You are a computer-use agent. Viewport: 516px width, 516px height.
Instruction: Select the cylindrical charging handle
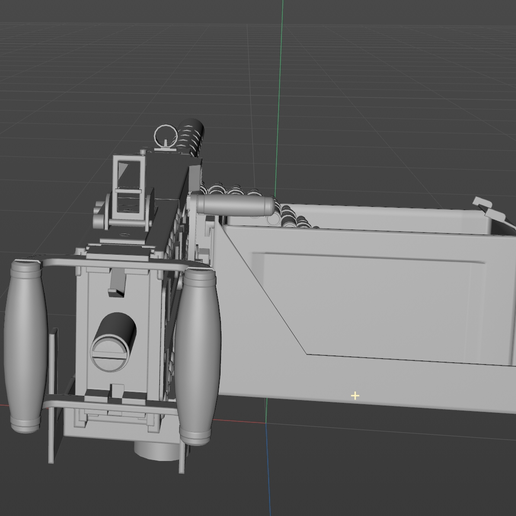click(x=235, y=205)
